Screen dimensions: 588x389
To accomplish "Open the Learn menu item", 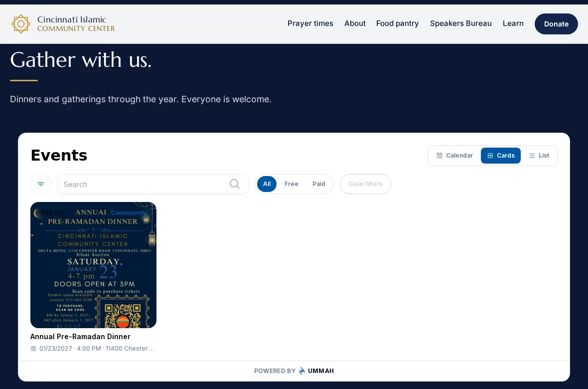I will 513,23.
